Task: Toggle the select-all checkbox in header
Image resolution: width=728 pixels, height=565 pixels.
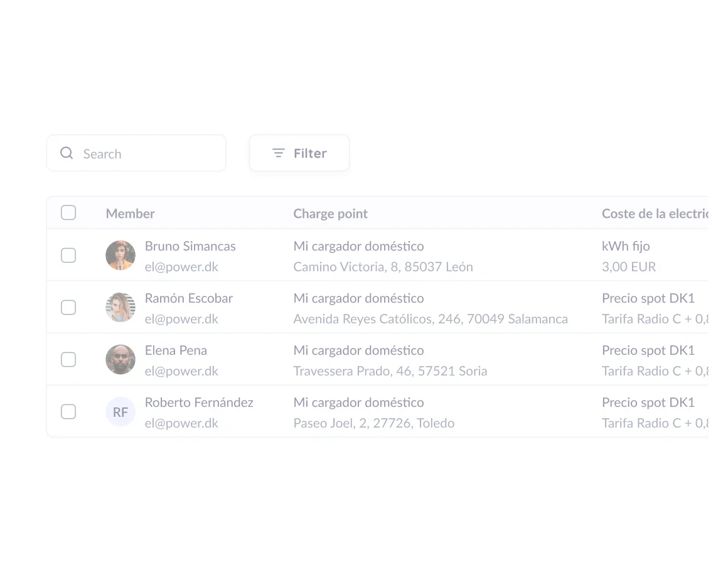Action: click(x=68, y=213)
